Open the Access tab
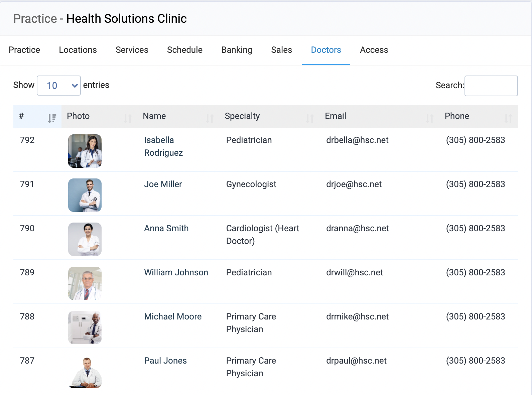 (x=374, y=50)
